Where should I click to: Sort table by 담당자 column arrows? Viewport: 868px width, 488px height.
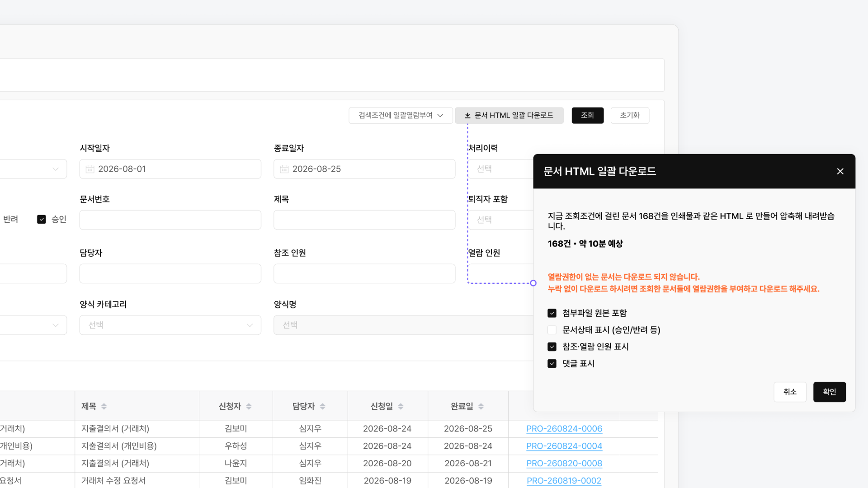click(322, 406)
